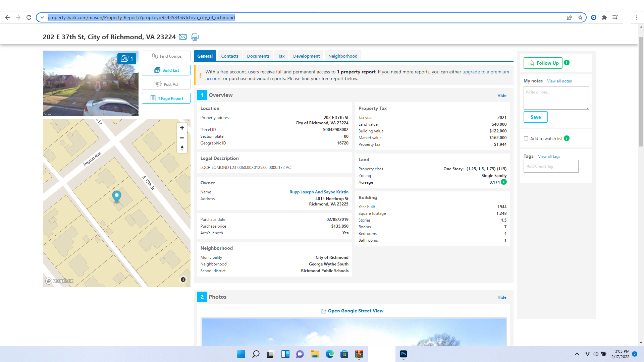Open the 1 Page Report
Image resolution: width=644 pixels, height=362 pixels.
166,98
